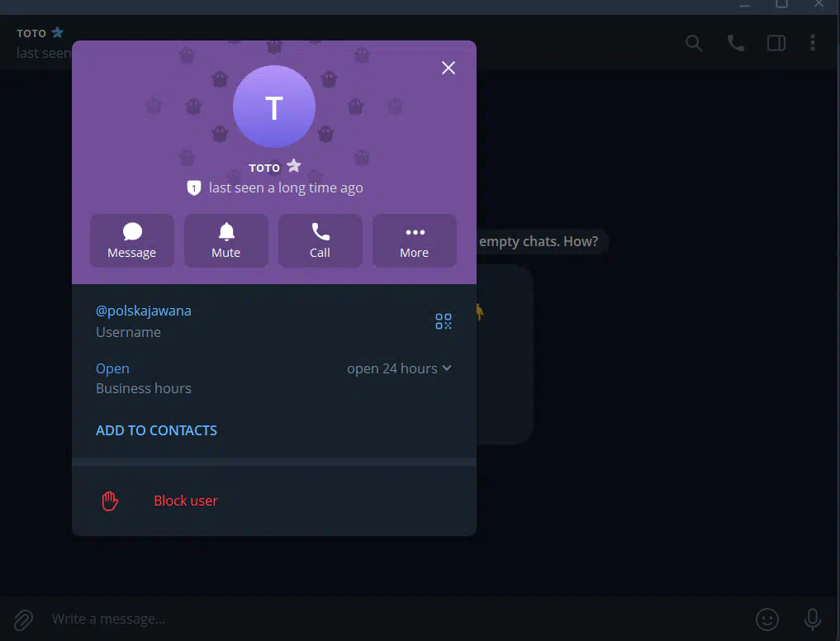
Task: Show the QR code for username
Action: point(444,321)
